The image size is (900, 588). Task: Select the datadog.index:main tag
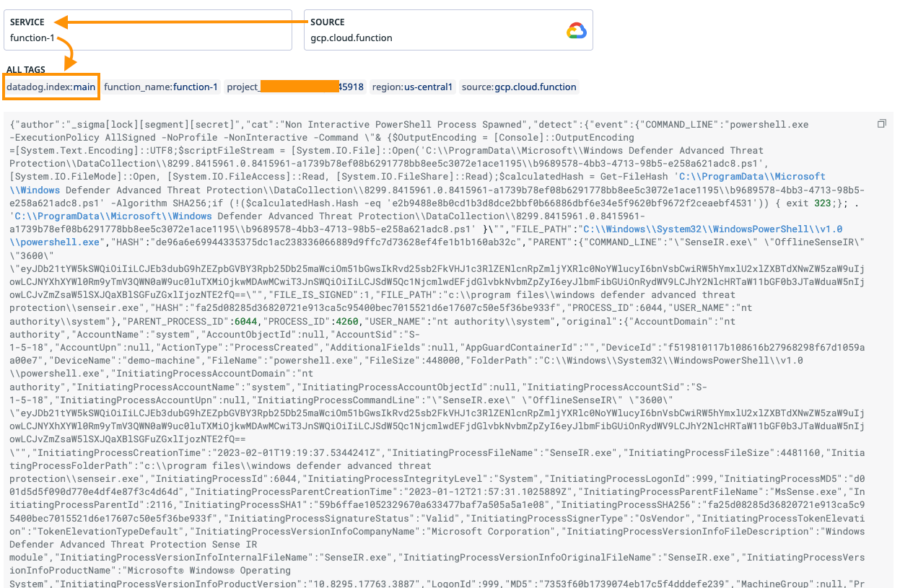pyautogui.click(x=51, y=87)
